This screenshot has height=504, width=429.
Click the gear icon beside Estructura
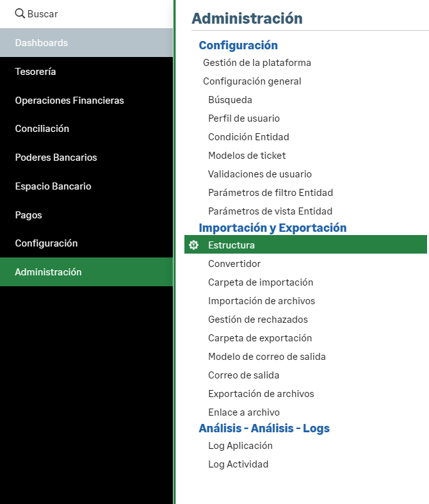[x=194, y=245]
